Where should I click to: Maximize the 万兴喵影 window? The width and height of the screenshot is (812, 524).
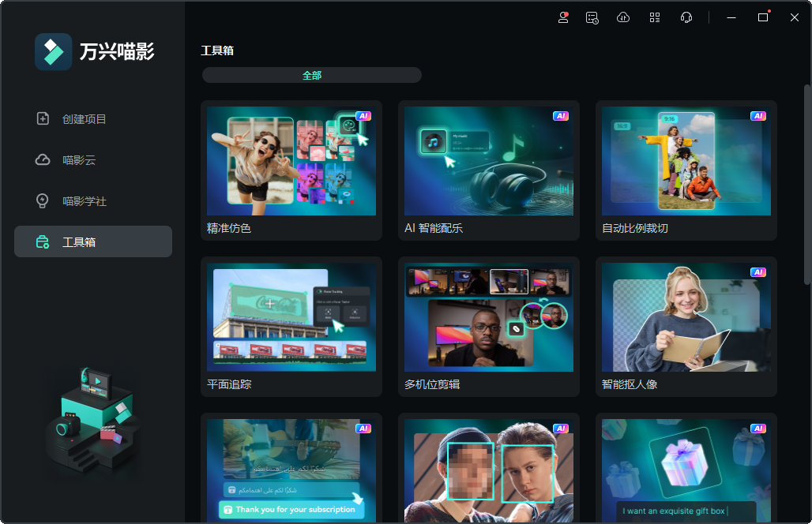coord(763,17)
